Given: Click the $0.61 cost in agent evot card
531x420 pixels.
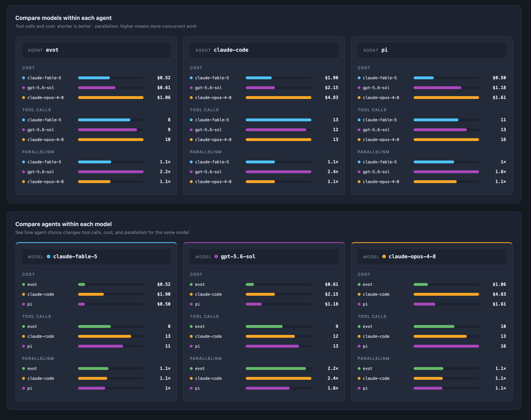Looking at the screenshot, I should coord(164,87).
